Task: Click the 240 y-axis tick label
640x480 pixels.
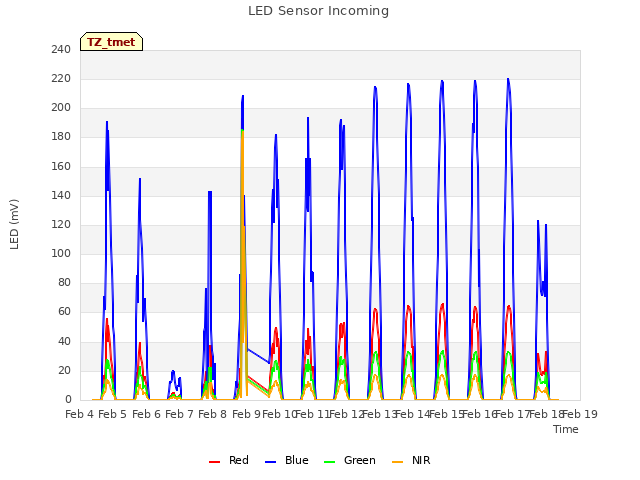Action: click(61, 49)
